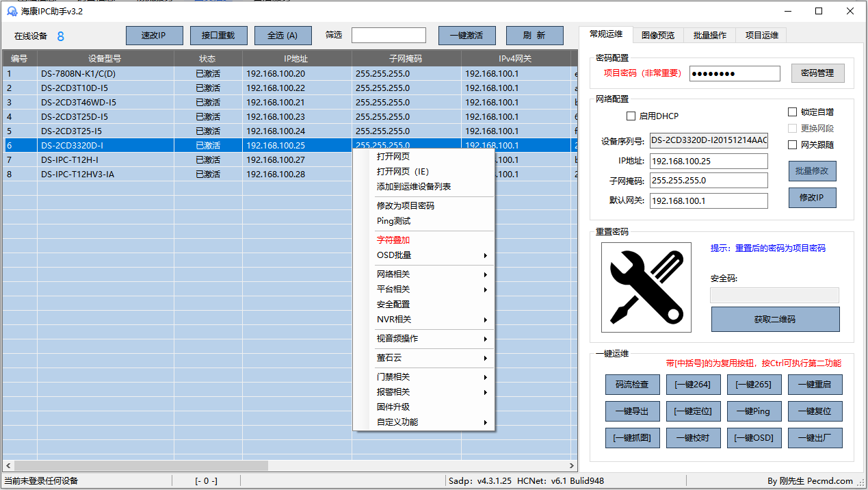Screen dimensions: 868x490
Task: Click the 获取二维码 button
Action: pos(775,320)
